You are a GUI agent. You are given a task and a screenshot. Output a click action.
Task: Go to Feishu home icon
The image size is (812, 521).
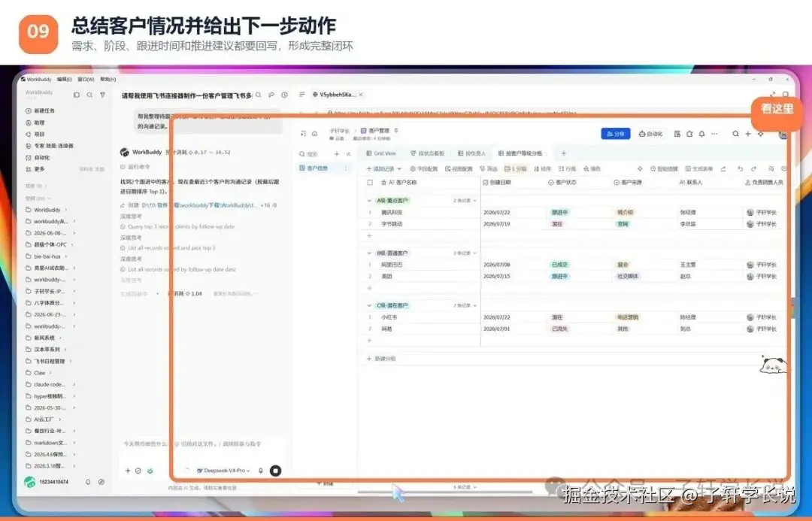point(314,134)
